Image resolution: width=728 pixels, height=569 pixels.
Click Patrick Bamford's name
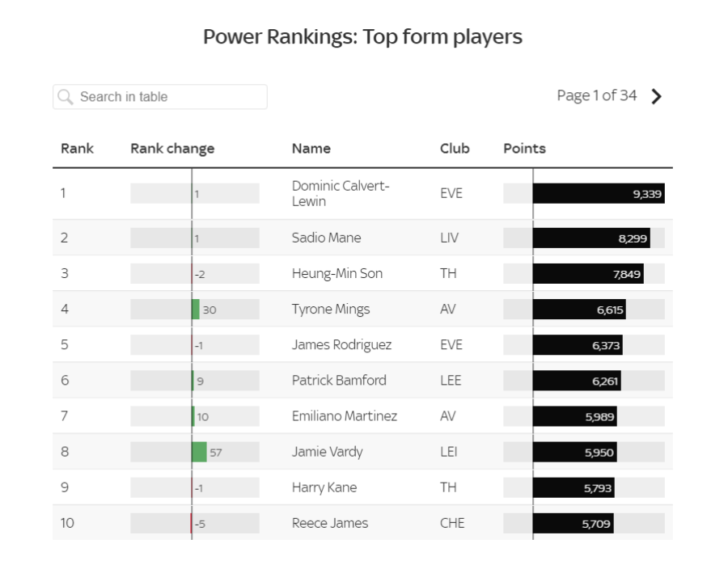tap(339, 380)
